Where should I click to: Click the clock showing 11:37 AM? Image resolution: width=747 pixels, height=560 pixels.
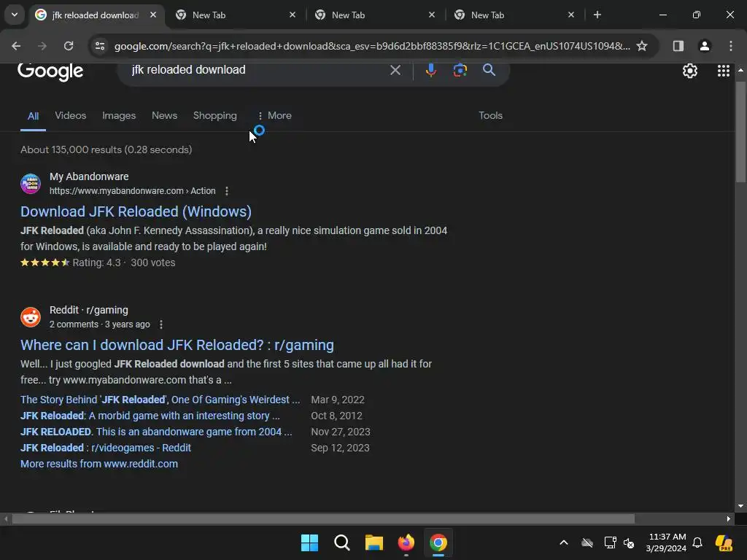[x=667, y=537]
